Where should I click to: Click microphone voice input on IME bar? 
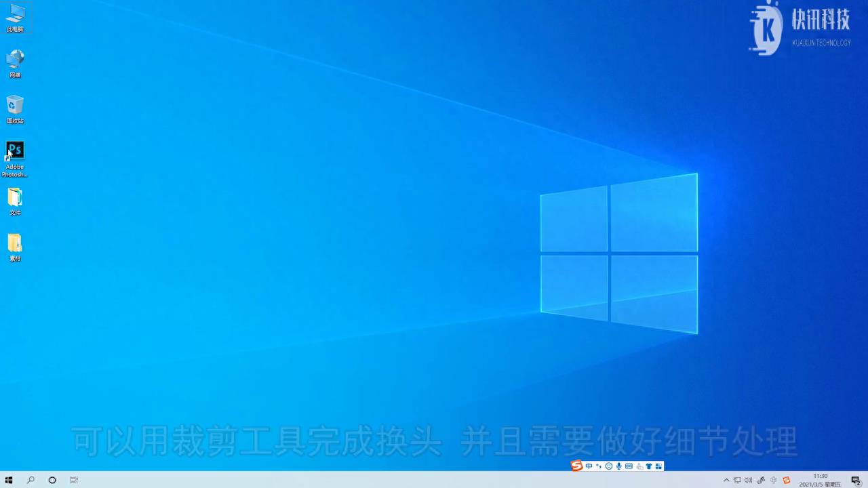click(x=618, y=466)
